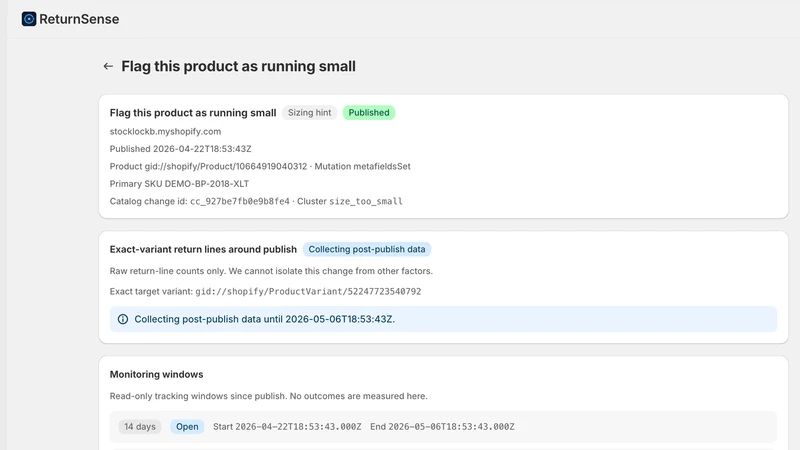Click the Collecting post-publish data badge
Image resolution: width=800 pixels, height=450 pixels.
(367, 249)
